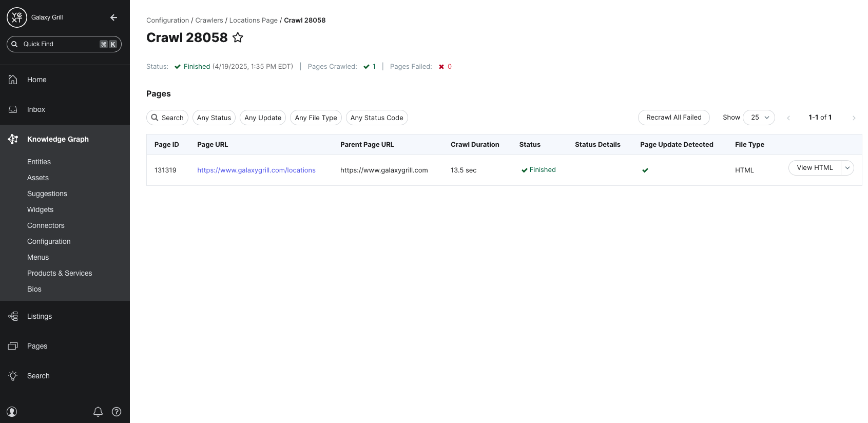The image size is (868, 423).
Task: Click the Pages Failed 0 count
Action: [x=446, y=67]
